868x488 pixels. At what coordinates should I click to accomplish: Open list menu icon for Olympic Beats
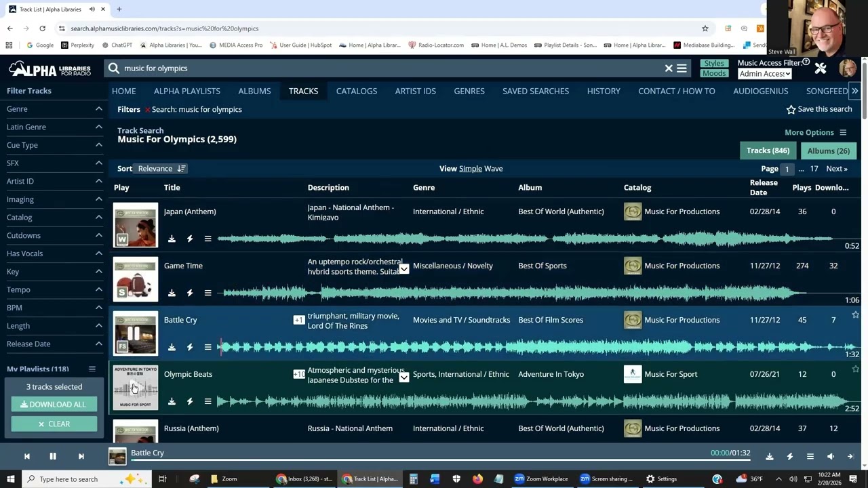click(x=208, y=401)
